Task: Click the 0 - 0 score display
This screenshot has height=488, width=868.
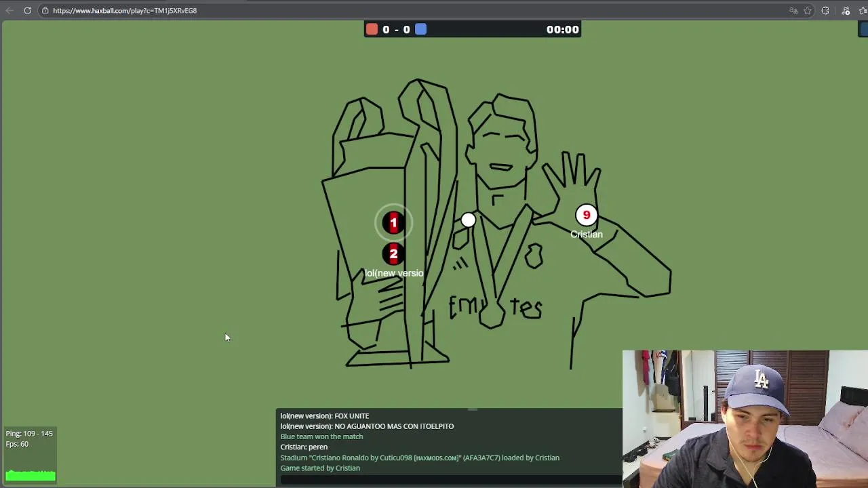Action: click(397, 29)
